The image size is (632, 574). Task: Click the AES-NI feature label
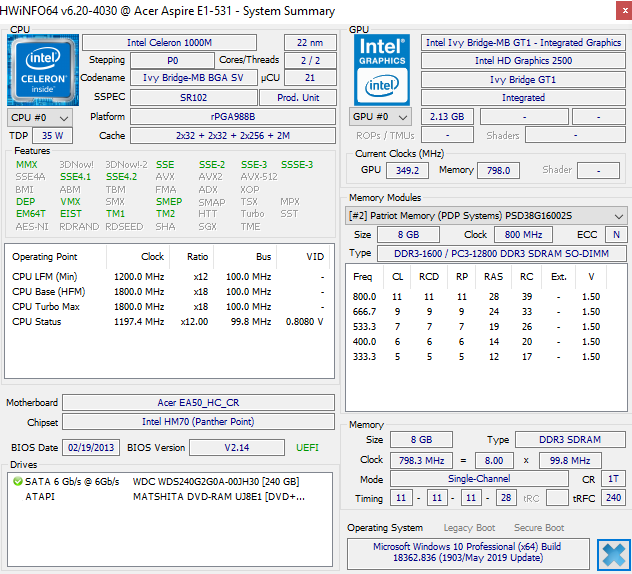[x=32, y=227]
